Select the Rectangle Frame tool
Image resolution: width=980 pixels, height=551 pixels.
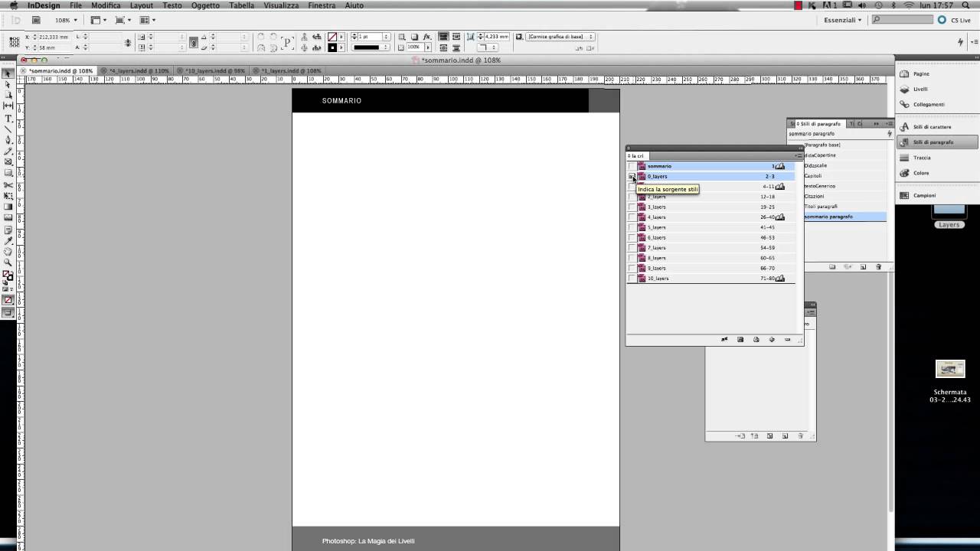8,161
